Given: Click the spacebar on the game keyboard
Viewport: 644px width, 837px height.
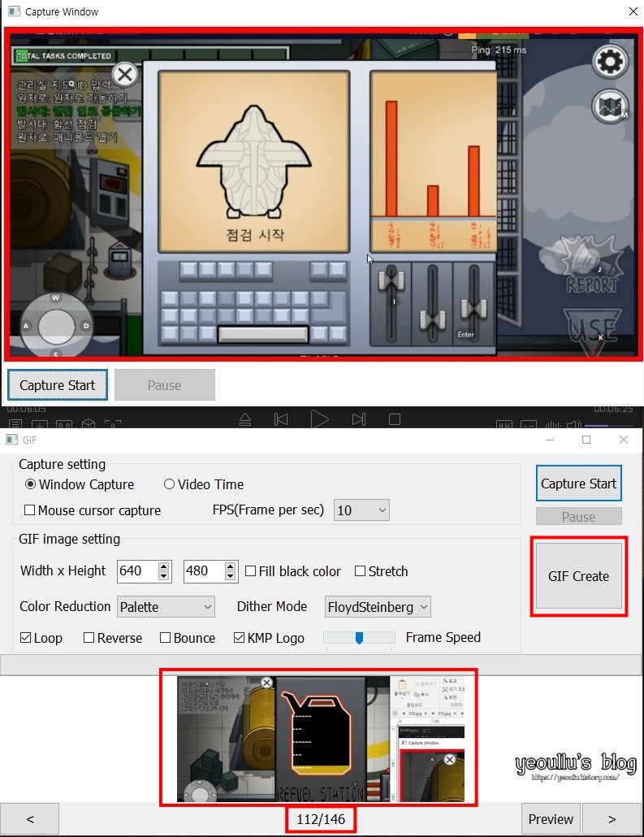Looking at the screenshot, I should pos(263,334).
